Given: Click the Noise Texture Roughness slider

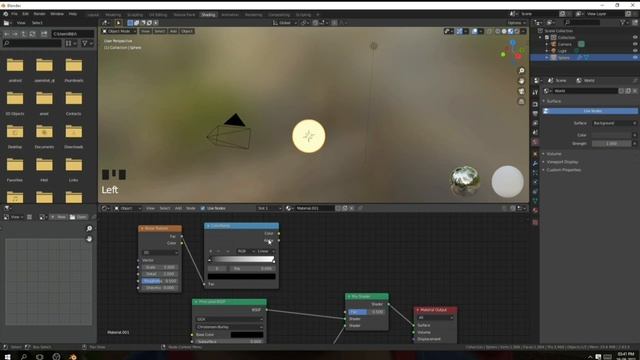Looking at the screenshot, I should [160, 281].
